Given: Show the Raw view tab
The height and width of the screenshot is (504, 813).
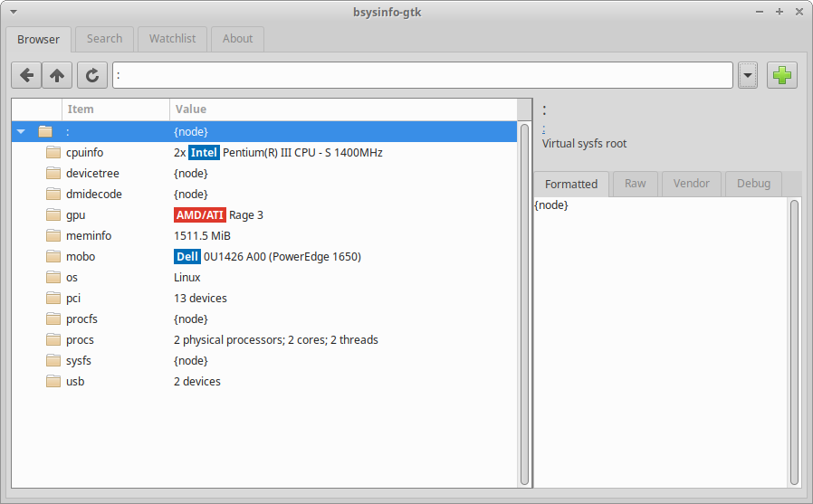Looking at the screenshot, I should (x=636, y=184).
